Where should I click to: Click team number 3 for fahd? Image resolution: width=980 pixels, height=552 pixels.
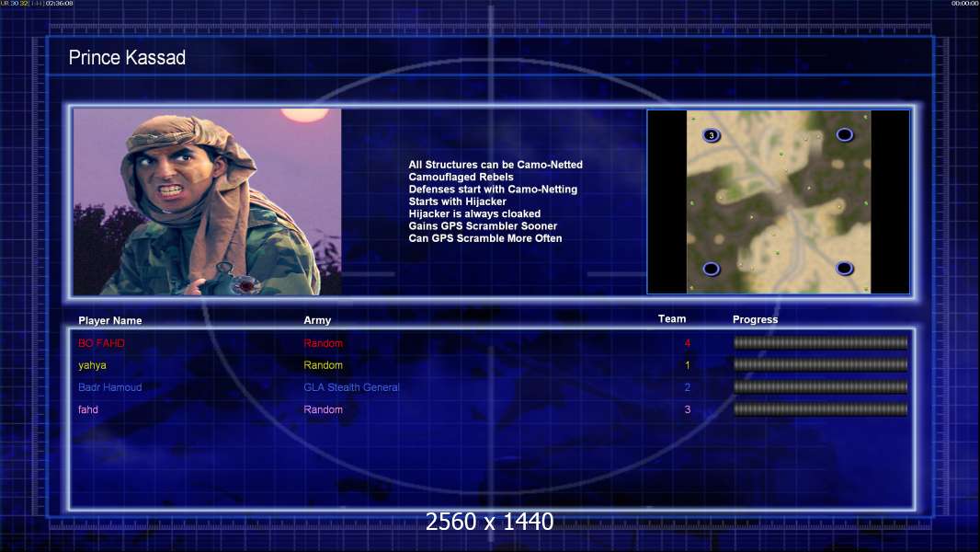(x=688, y=409)
